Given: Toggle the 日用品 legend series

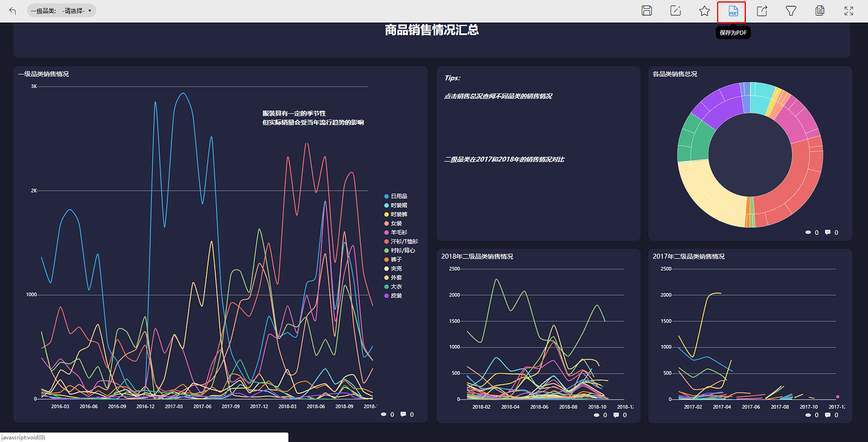Looking at the screenshot, I should (x=396, y=196).
